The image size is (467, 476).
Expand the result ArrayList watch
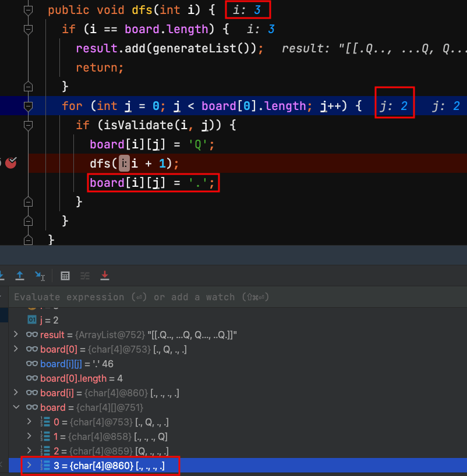[16, 335]
